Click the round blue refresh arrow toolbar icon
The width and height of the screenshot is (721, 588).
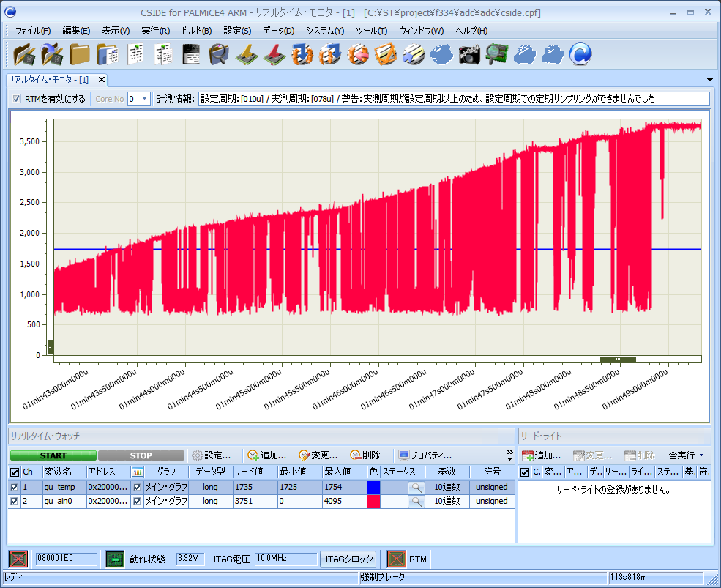tap(580, 54)
